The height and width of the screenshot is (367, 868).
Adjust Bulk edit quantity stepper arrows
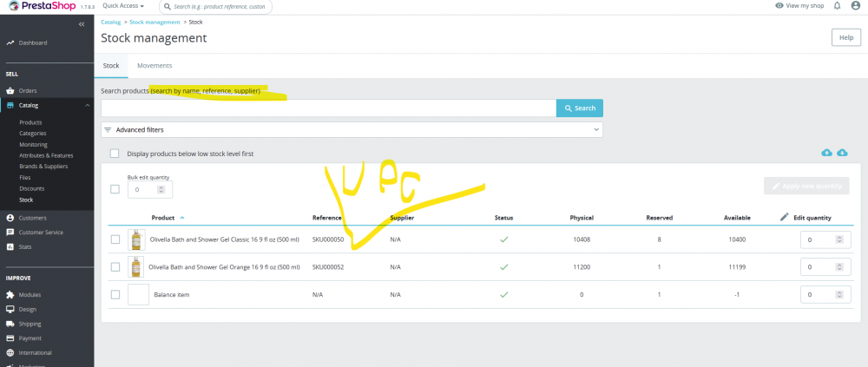pos(161,189)
